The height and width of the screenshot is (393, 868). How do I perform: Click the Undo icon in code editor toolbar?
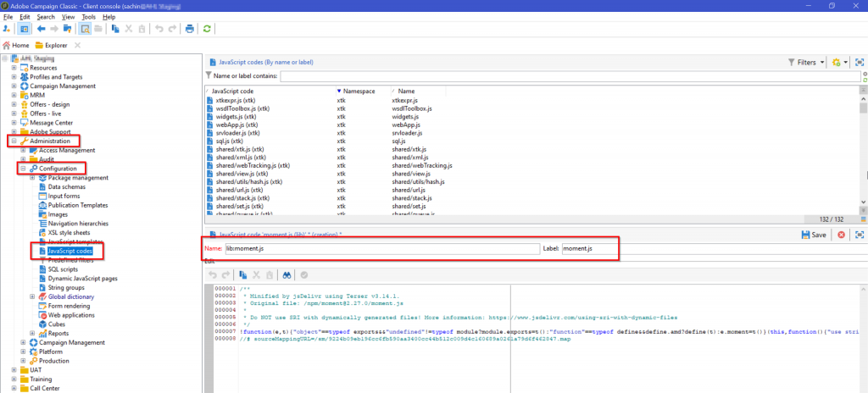212,274
